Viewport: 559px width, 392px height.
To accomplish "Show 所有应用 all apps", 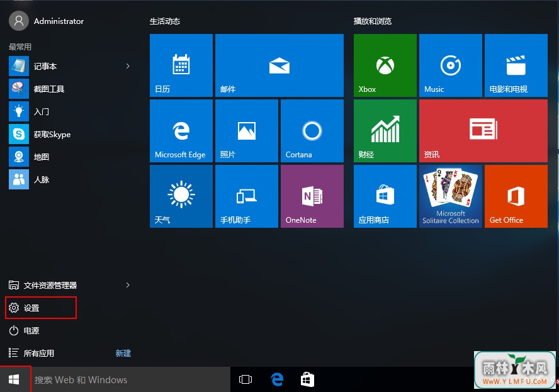I will click(31, 353).
